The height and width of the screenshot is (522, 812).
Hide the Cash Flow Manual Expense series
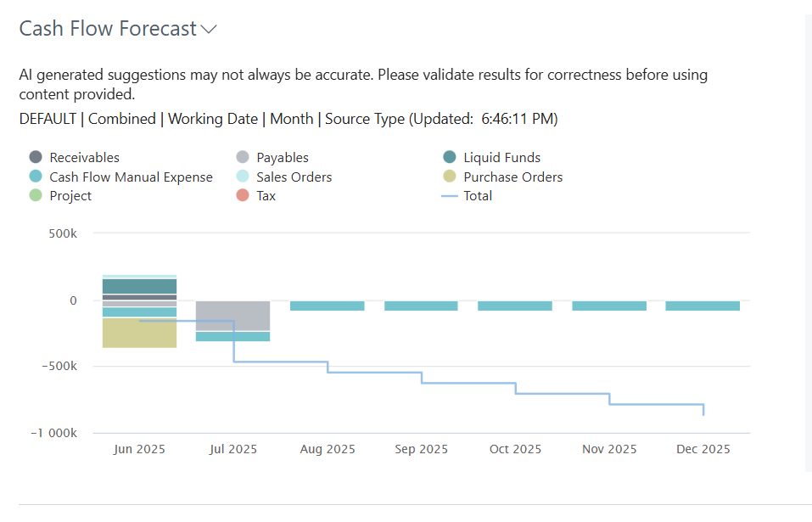[36, 176]
